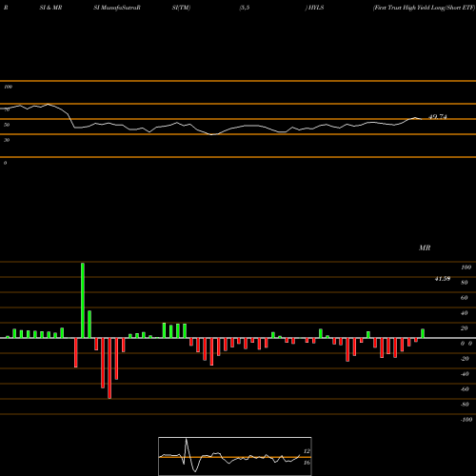
Task: Open the mini overview chart thumbnail
Action: tap(235, 456)
